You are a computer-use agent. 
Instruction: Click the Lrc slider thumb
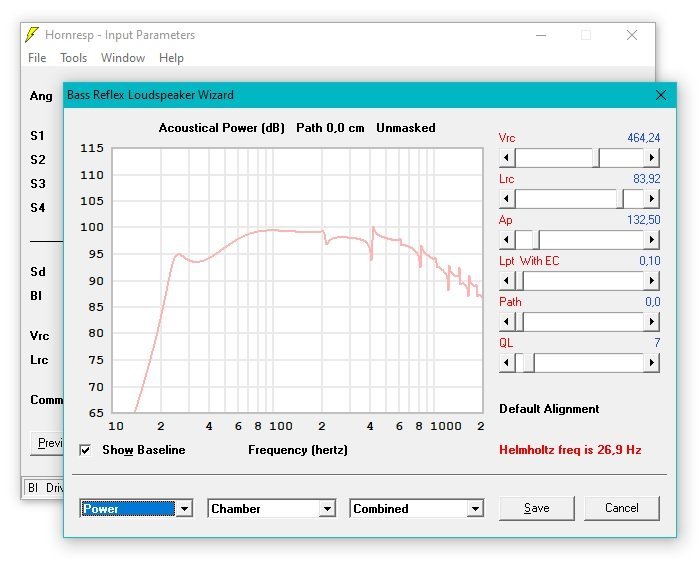620,199
